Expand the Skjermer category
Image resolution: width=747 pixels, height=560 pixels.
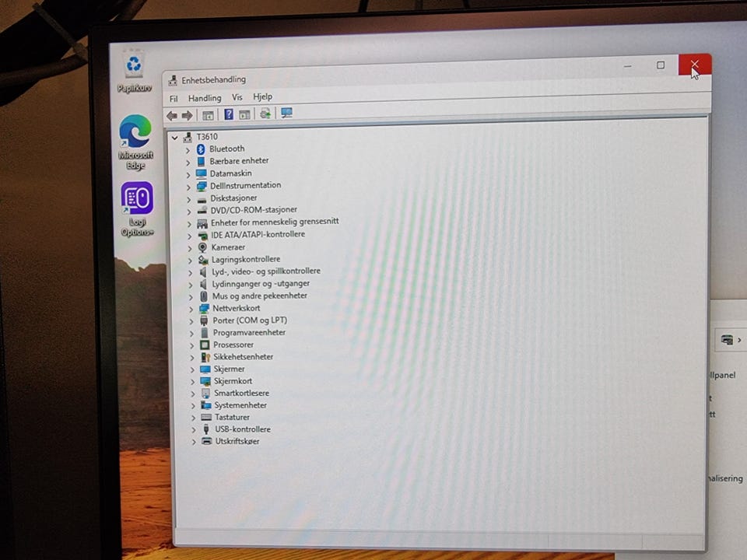[x=192, y=369]
